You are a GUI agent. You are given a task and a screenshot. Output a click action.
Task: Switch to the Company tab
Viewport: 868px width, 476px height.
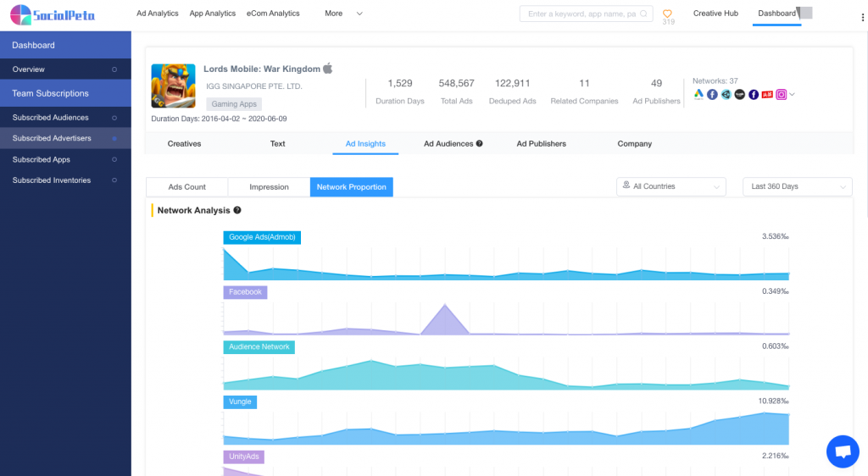point(634,144)
